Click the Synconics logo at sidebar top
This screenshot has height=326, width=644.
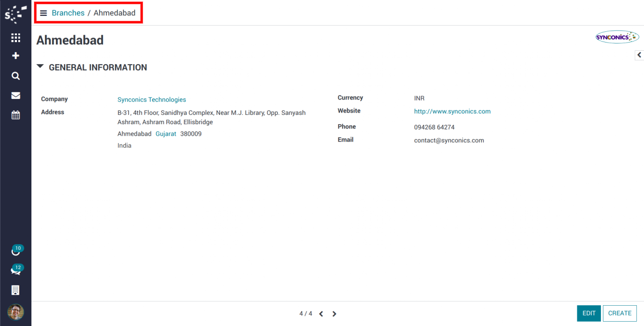pyautogui.click(x=15, y=14)
